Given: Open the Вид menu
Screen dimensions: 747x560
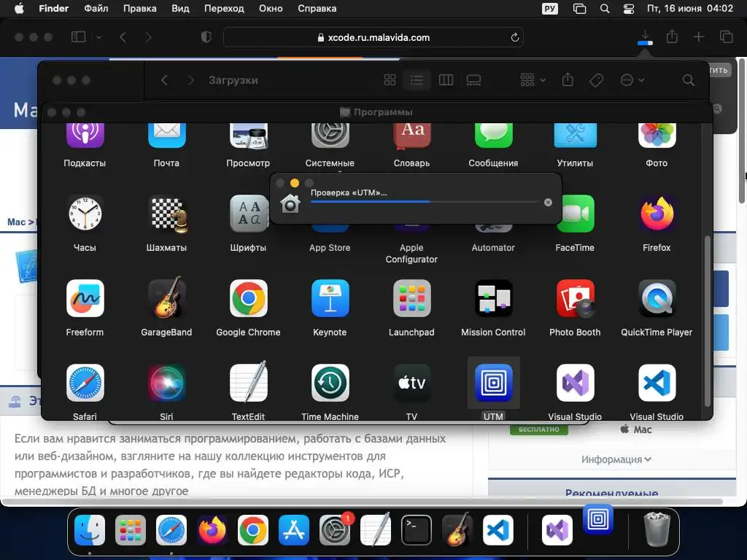Looking at the screenshot, I should coord(180,9).
